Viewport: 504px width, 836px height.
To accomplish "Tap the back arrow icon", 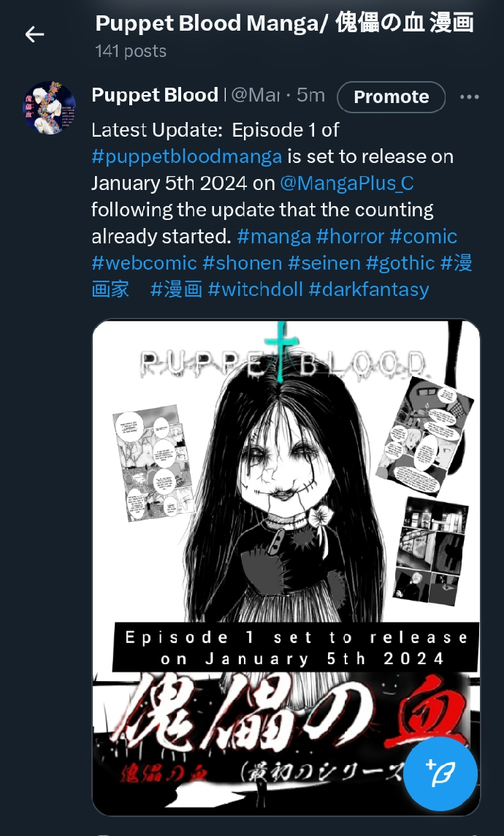I will point(34,34).
